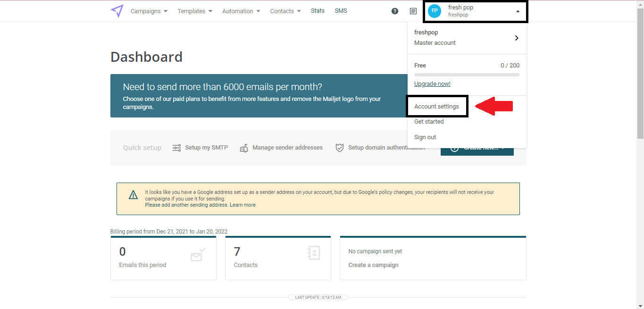Image resolution: width=644 pixels, height=309 pixels.
Task: Click the 7 Contacts card
Action: 278,258
